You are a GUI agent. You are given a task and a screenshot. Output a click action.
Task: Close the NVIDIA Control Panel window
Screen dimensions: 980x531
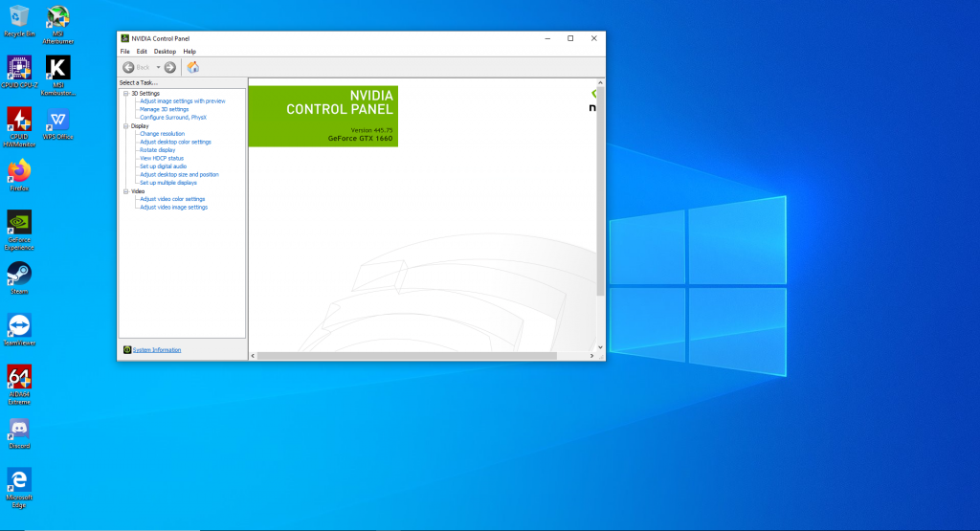tap(593, 38)
